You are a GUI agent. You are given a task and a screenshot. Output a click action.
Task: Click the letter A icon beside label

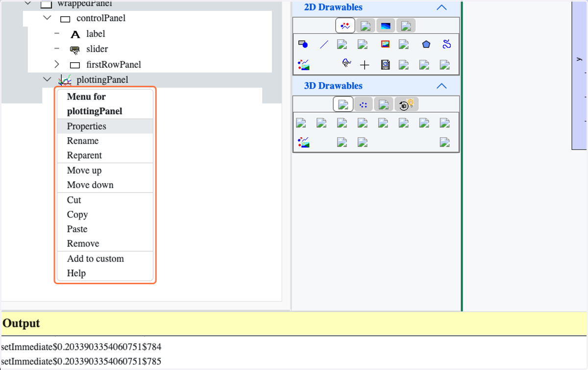[75, 34]
